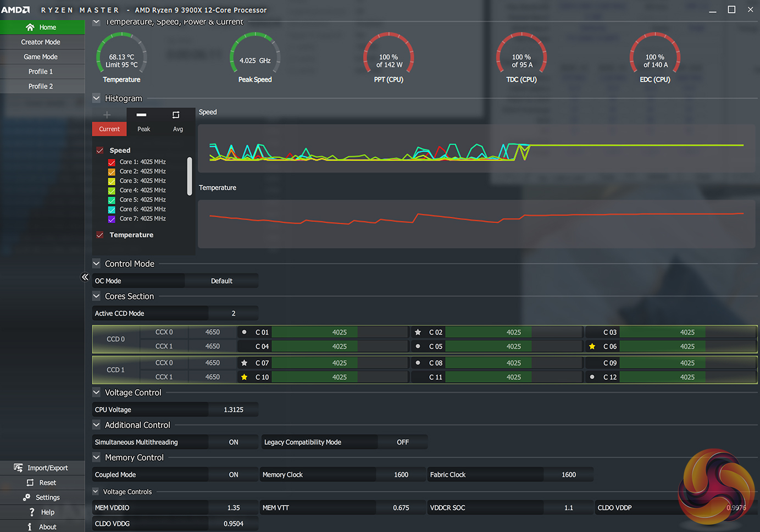Click the C 01 core speed bar
This screenshot has height=532, width=760.
pos(340,332)
